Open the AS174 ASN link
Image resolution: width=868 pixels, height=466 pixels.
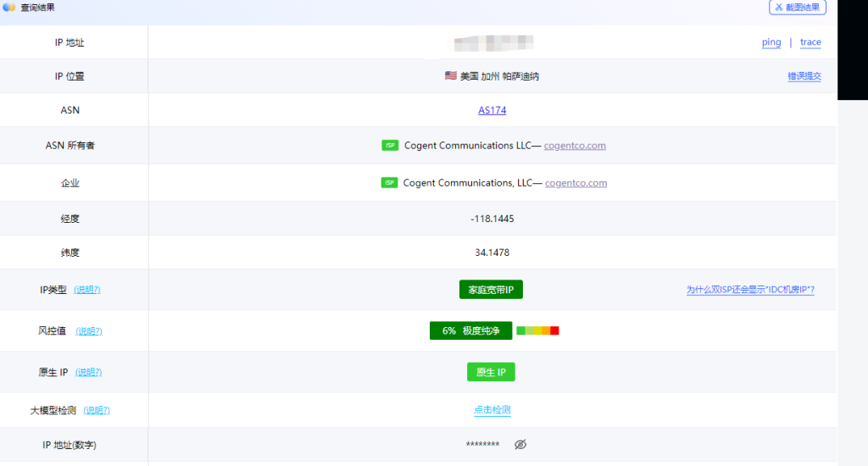[492, 110]
